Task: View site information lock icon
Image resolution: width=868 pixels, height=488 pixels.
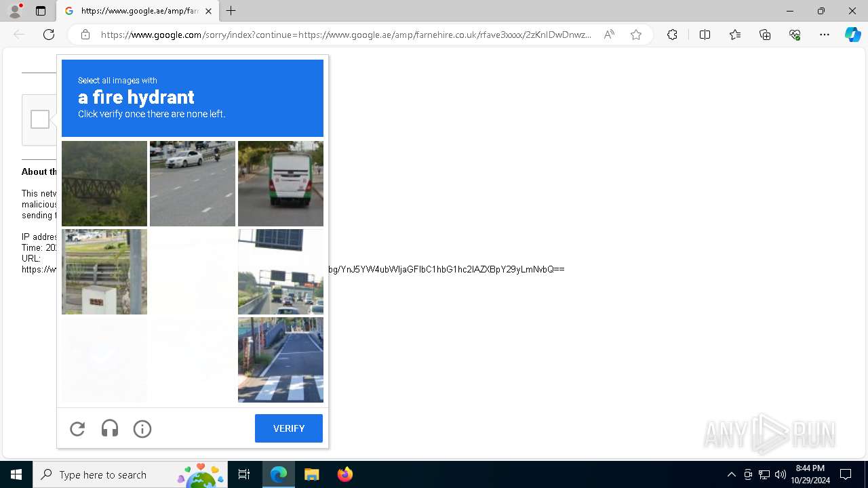Action: [x=85, y=35]
